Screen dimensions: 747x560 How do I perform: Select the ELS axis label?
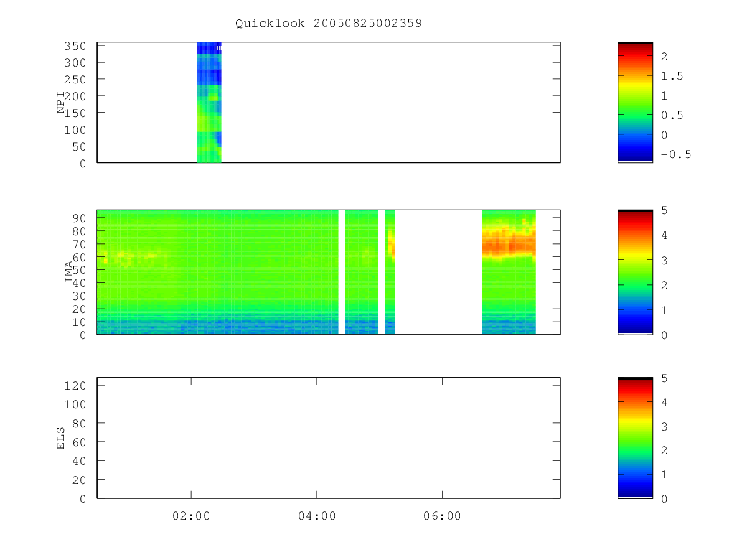61,438
